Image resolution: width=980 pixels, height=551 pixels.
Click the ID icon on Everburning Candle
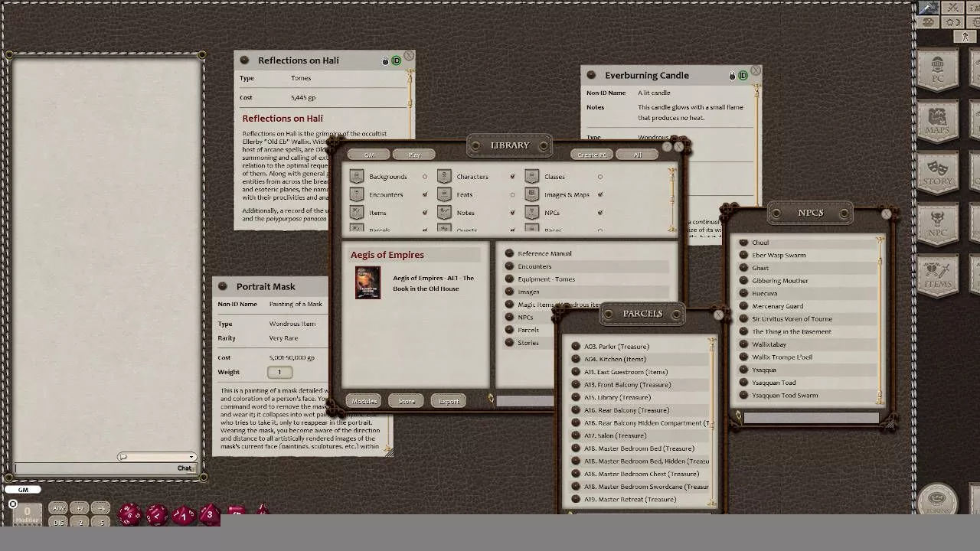point(743,75)
